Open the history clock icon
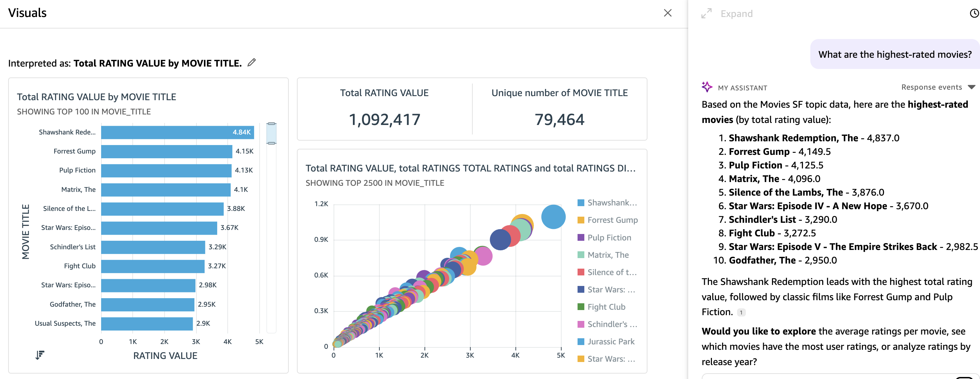The width and height of the screenshot is (980, 379). pos(974,13)
